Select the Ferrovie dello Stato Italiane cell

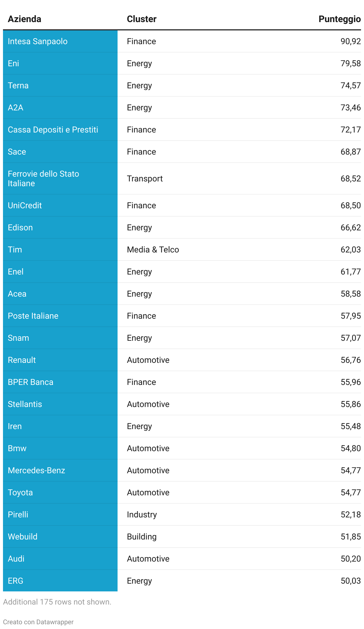[x=43, y=178]
